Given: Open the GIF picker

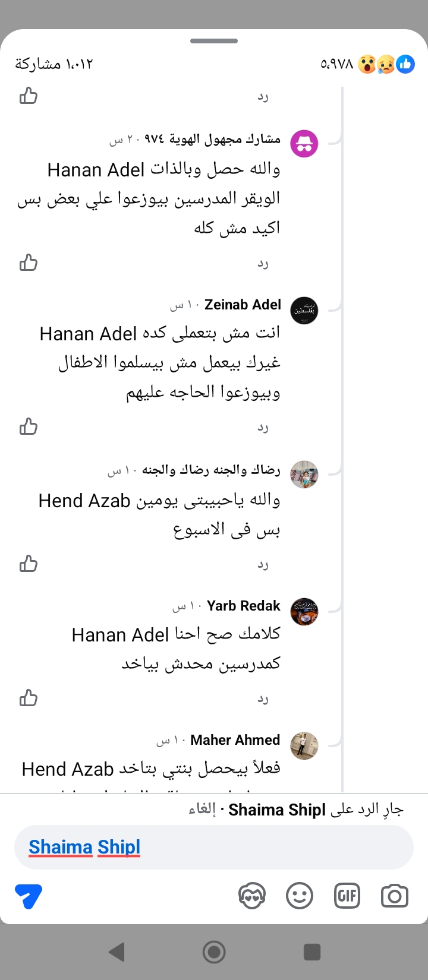Looking at the screenshot, I should [x=347, y=896].
